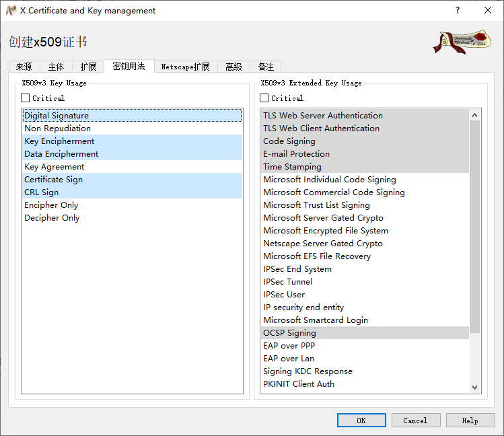Enable Critical checkbox for Extended Key Usage
504x436 pixels.
pyautogui.click(x=264, y=98)
